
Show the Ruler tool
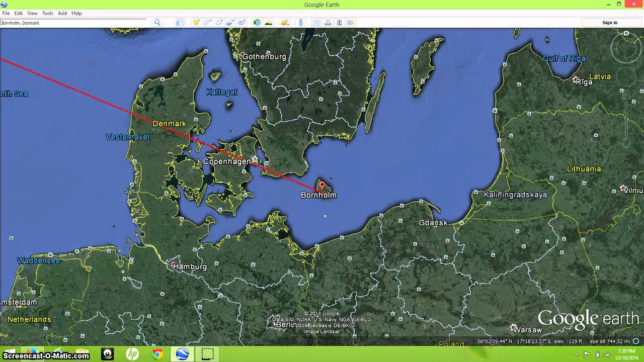[301, 23]
